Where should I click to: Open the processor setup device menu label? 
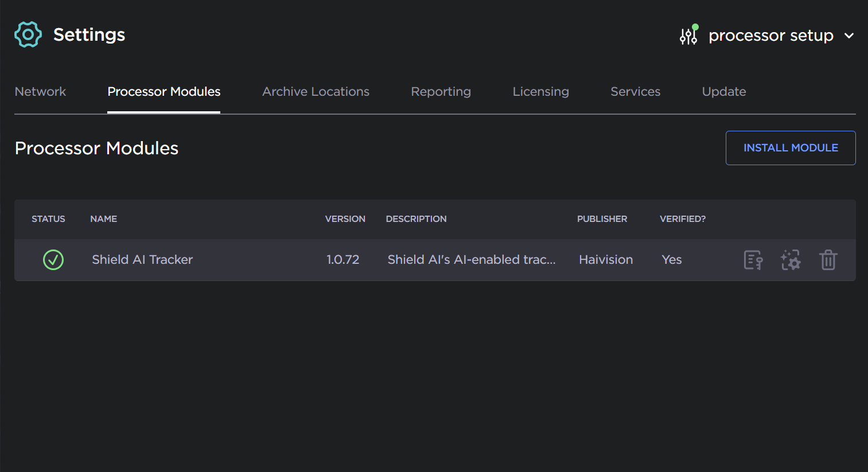point(770,36)
